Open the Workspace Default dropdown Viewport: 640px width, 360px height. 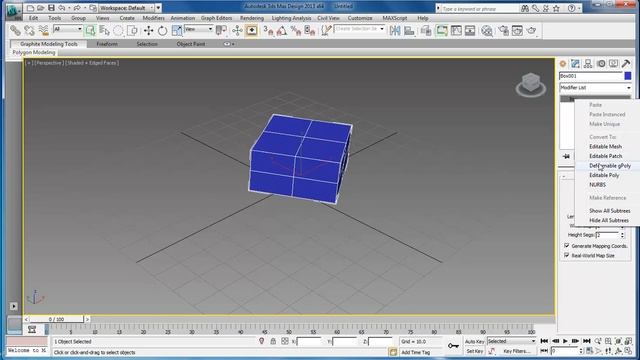(127, 8)
